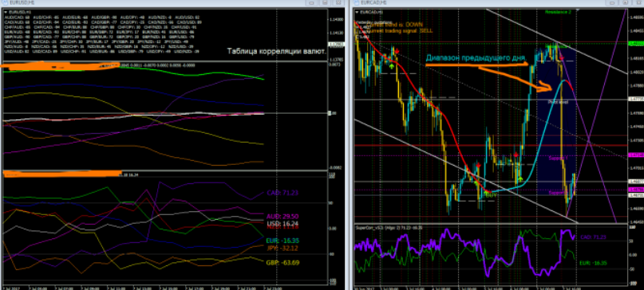644x290 pixels.
Task: Click the green buy arrow beside the BUY label
Action: pos(484,192)
